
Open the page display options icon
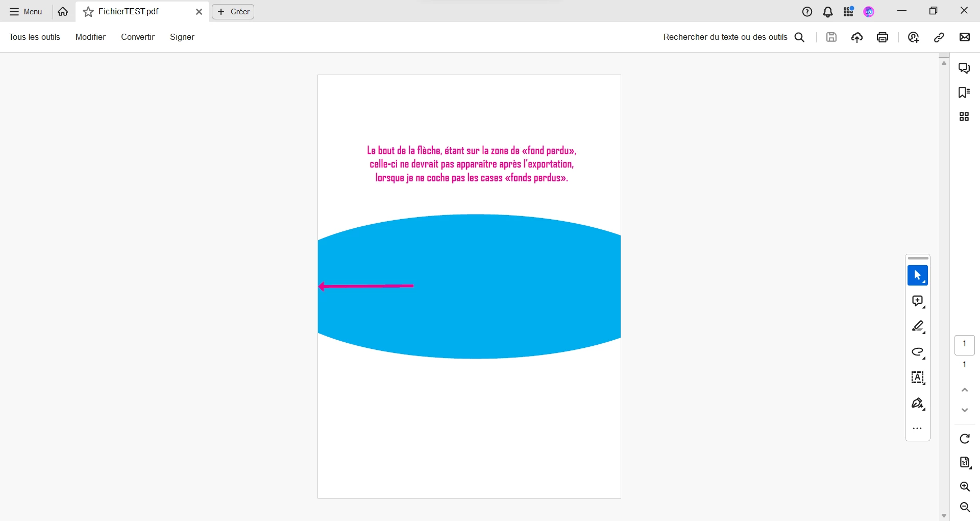coord(965,463)
